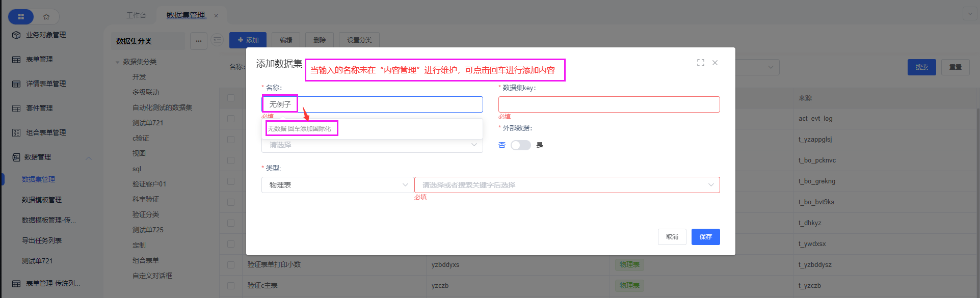Open 数据模板管理 in the sidebar
980x298 pixels.
[42, 200]
